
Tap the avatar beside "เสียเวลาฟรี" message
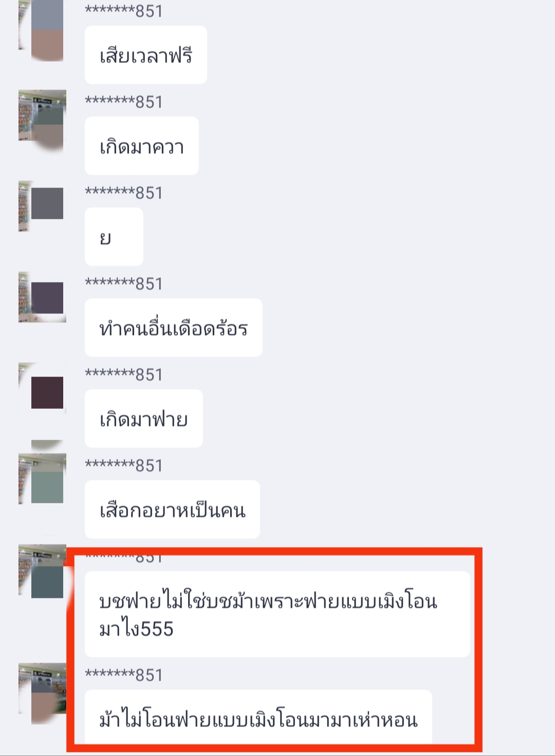42,30
